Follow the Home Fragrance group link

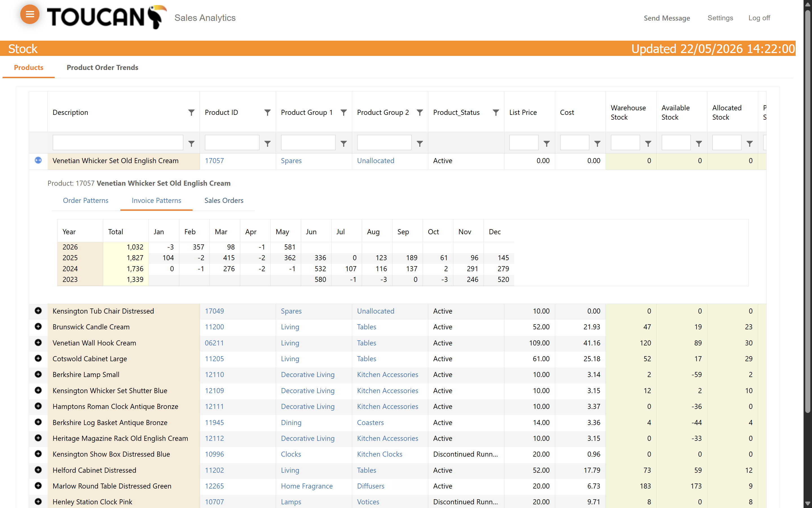(307, 486)
